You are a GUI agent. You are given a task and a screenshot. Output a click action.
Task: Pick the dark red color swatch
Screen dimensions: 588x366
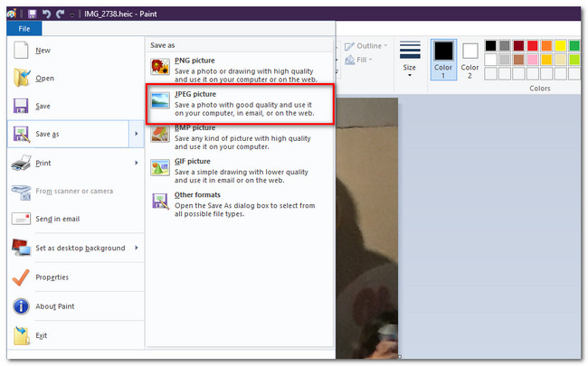(518, 46)
